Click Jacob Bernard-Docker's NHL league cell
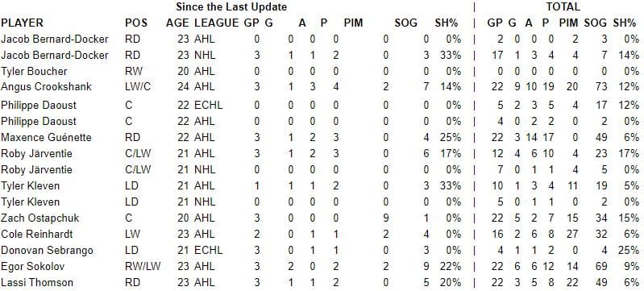The image size is (644, 291). pos(205,55)
